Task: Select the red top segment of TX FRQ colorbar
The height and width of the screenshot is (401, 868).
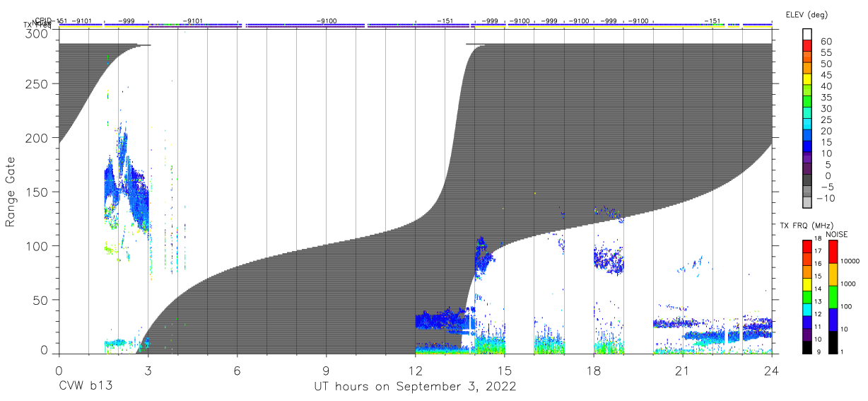Action: coord(807,246)
